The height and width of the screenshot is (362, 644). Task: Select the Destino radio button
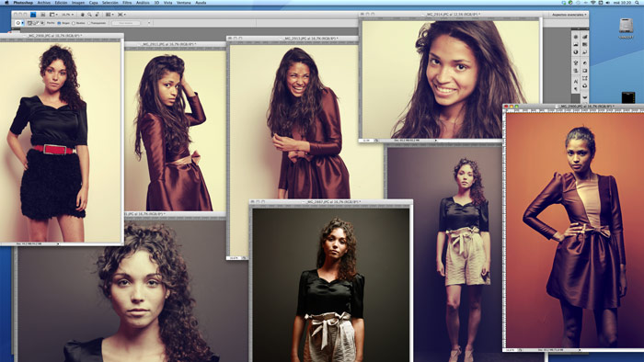click(x=74, y=23)
